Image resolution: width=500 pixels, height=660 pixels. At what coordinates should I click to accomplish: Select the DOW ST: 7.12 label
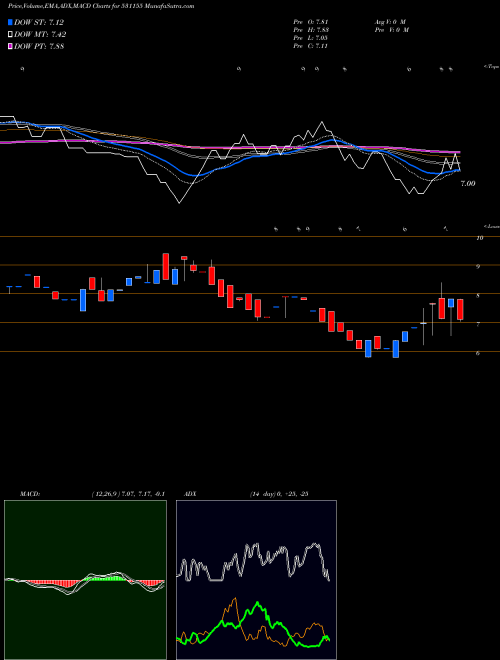tap(39, 22)
